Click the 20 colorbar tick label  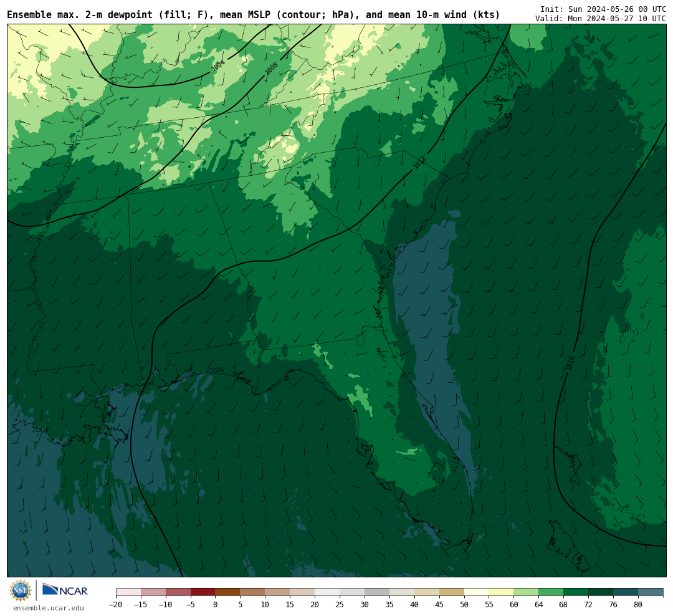(315, 605)
